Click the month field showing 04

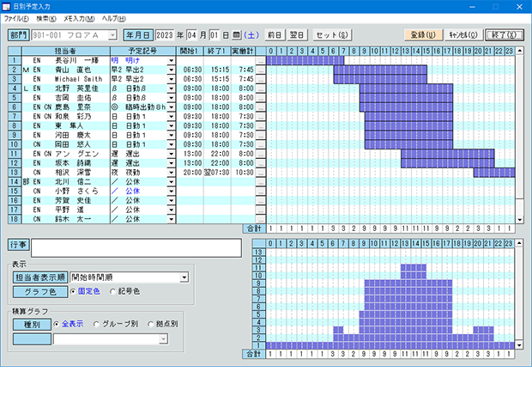tap(191, 35)
